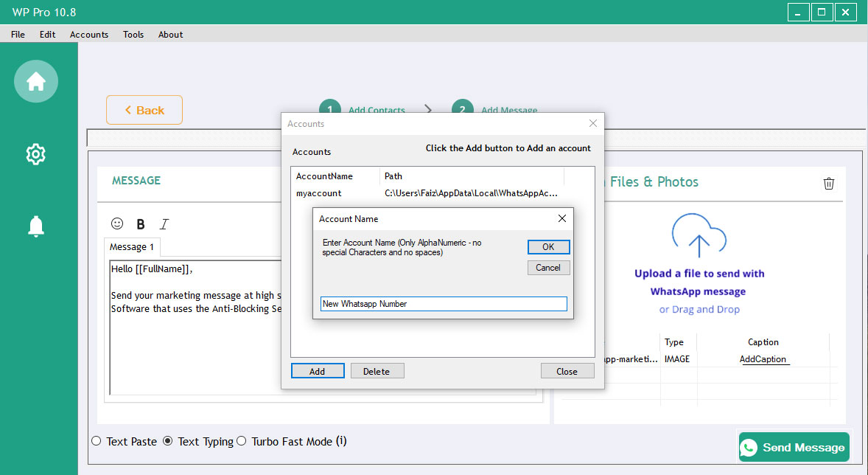Click the account name text field
This screenshot has width=868, height=475.
coord(444,304)
